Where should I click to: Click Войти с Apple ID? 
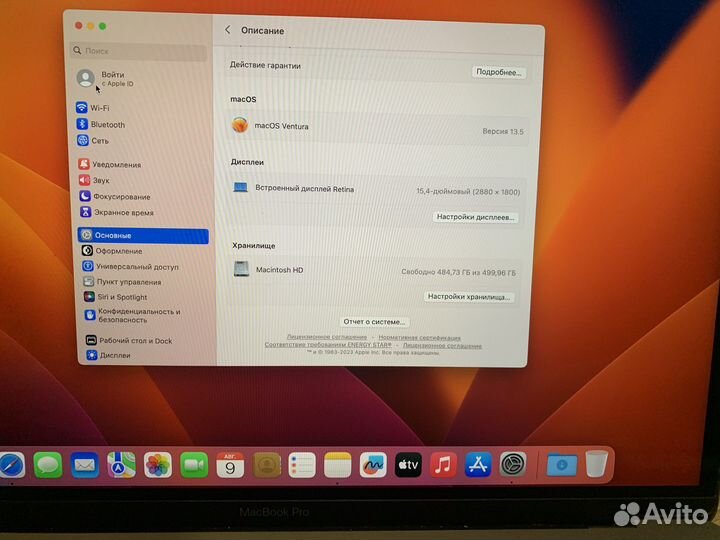pos(106,79)
